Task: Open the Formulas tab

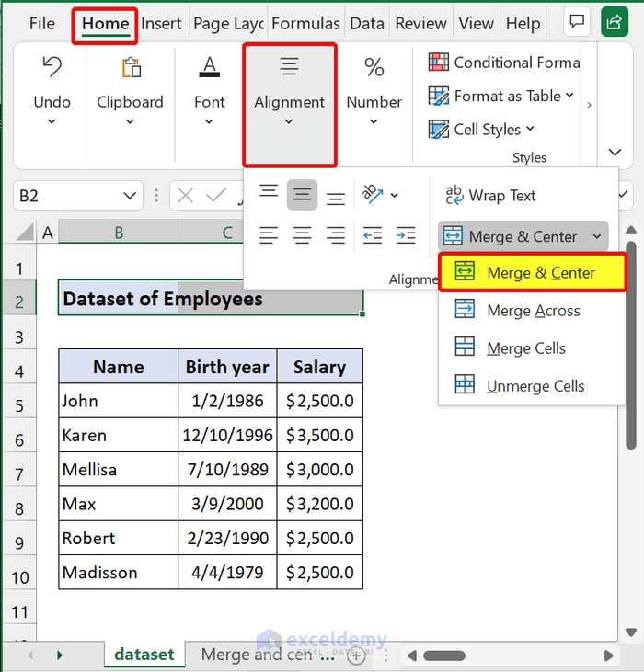Action: tap(305, 23)
